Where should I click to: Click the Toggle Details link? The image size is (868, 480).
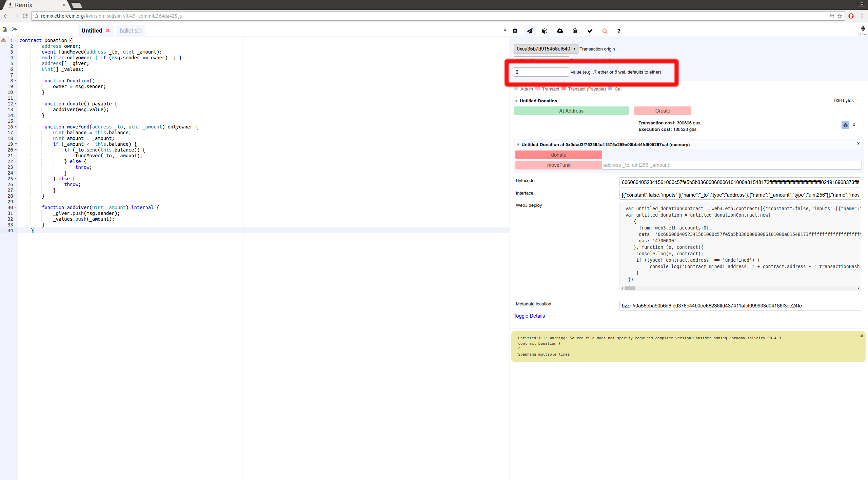(x=529, y=316)
